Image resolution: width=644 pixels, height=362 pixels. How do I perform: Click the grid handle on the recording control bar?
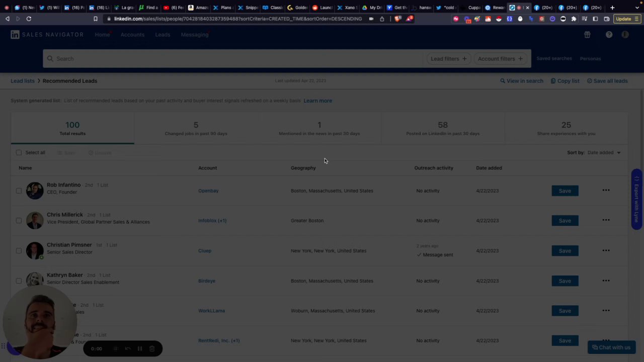116,348
